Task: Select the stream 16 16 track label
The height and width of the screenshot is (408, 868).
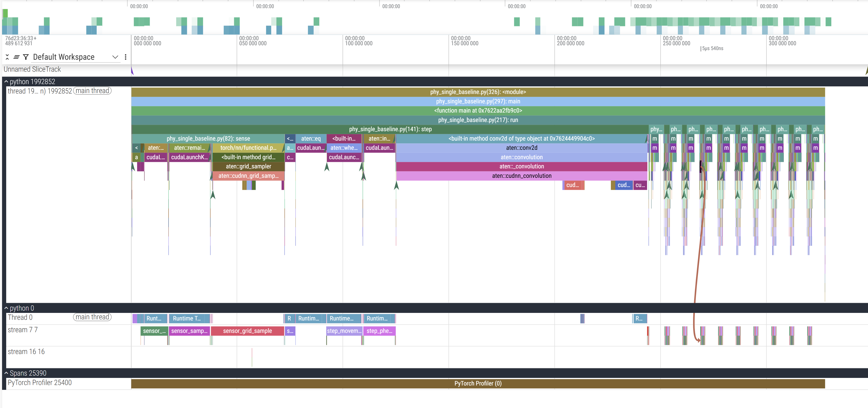Action: pos(26,352)
